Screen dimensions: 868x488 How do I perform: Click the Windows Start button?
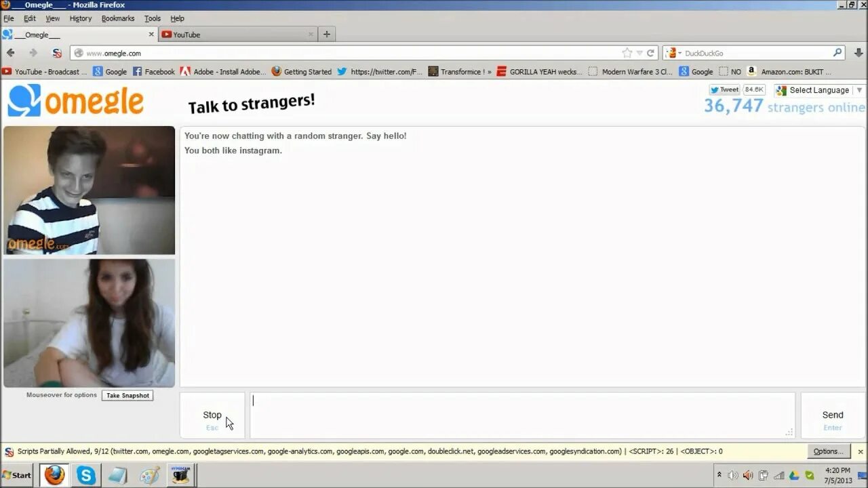coord(17,475)
